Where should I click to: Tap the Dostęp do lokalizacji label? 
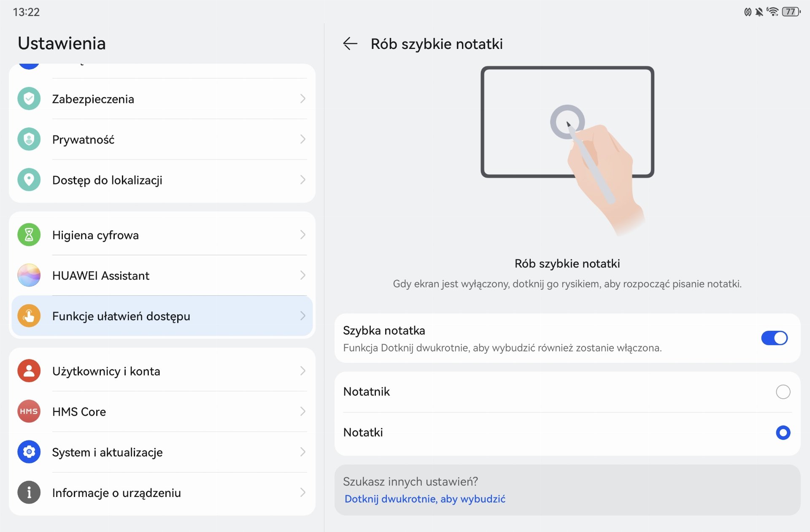[107, 180]
